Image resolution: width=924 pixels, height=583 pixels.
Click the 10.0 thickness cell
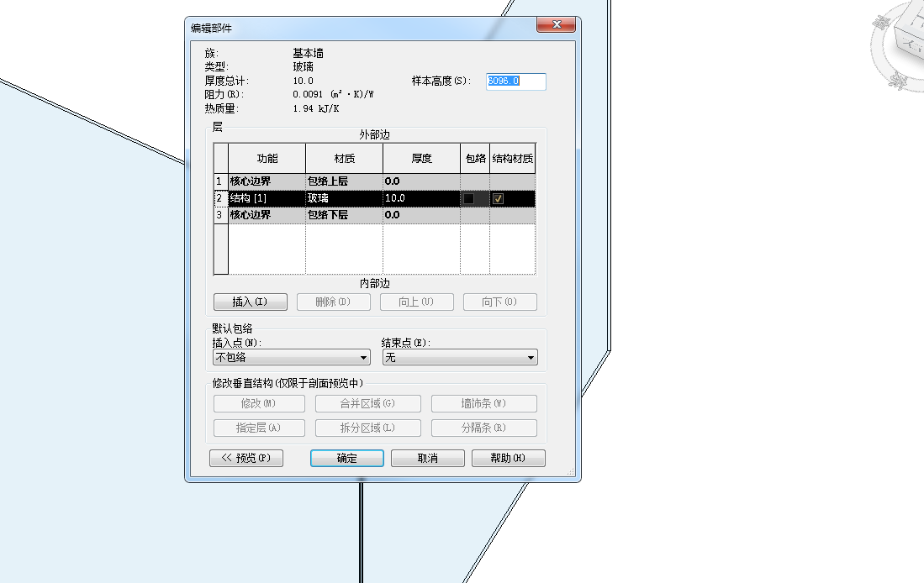click(421, 198)
